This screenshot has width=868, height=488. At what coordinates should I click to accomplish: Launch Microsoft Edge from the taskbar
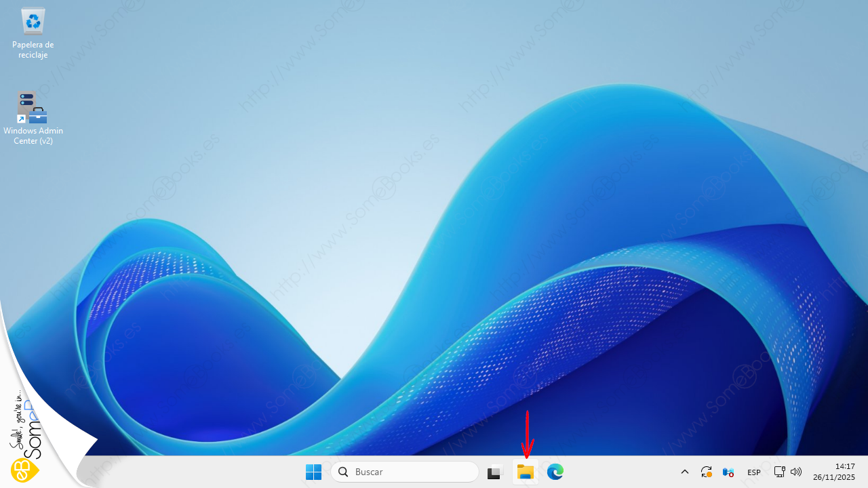[x=555, y=472]
